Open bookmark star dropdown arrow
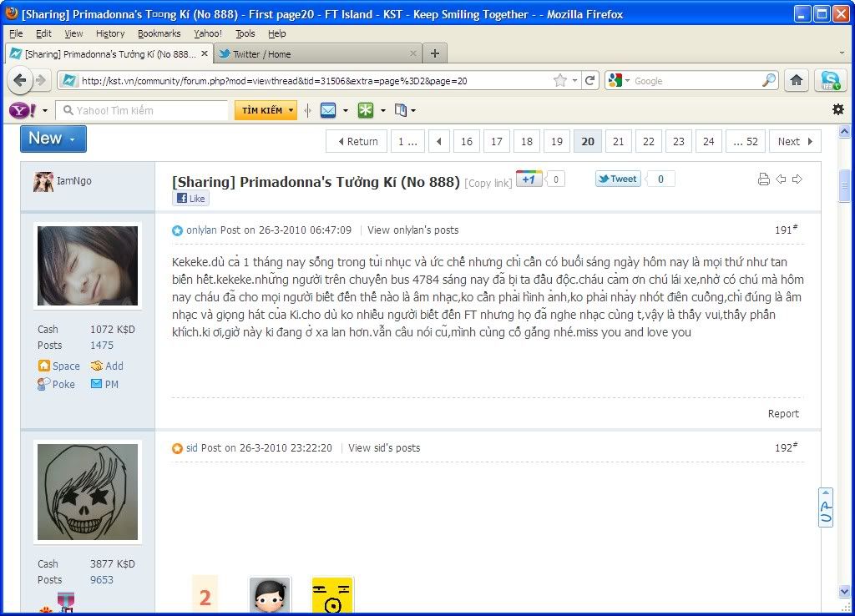 [x=574, y=81]
